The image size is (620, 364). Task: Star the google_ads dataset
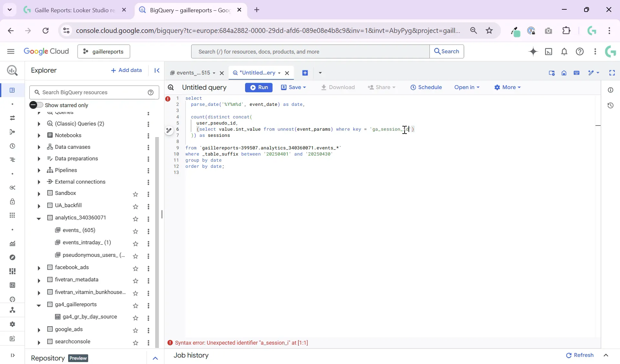[x=136, y=330]
